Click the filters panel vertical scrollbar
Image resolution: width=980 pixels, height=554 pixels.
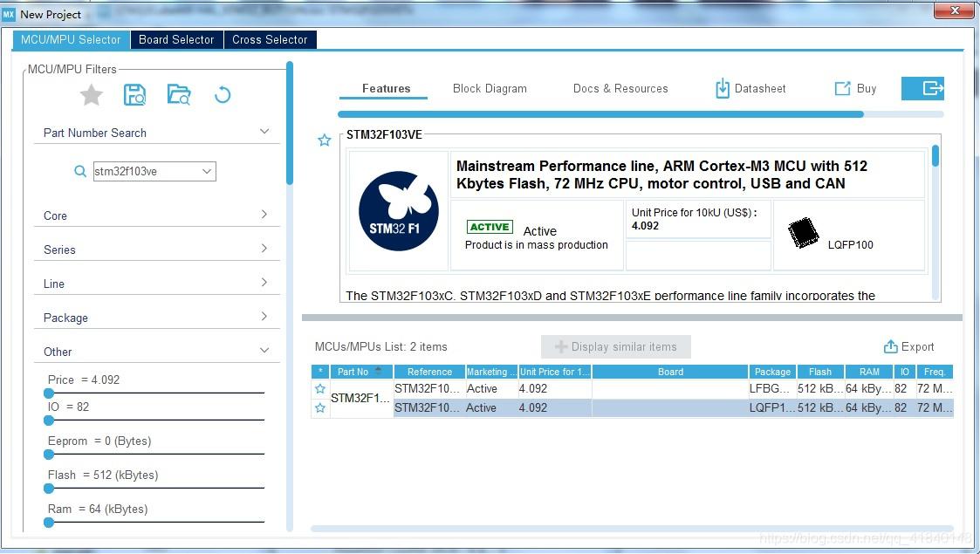pos(290,123)
